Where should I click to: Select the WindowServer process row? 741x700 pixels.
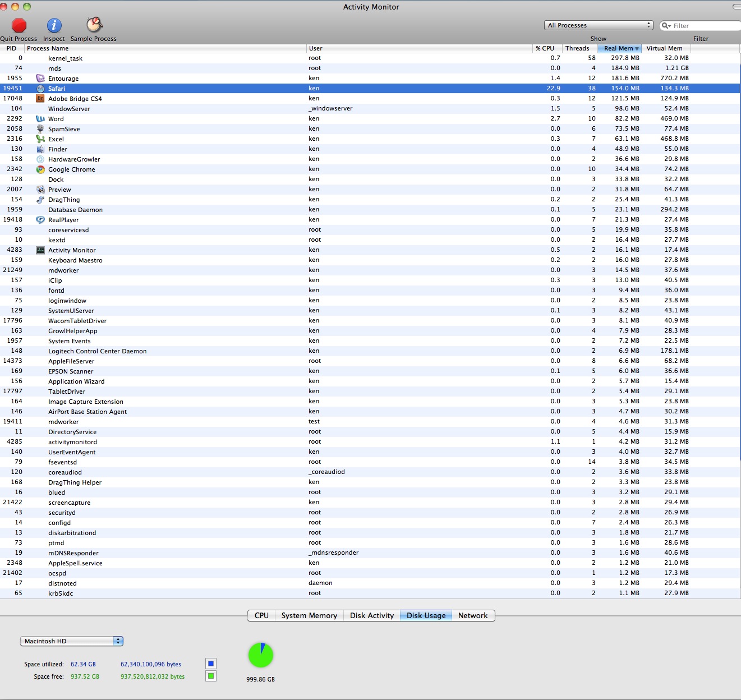click(370, 109)
